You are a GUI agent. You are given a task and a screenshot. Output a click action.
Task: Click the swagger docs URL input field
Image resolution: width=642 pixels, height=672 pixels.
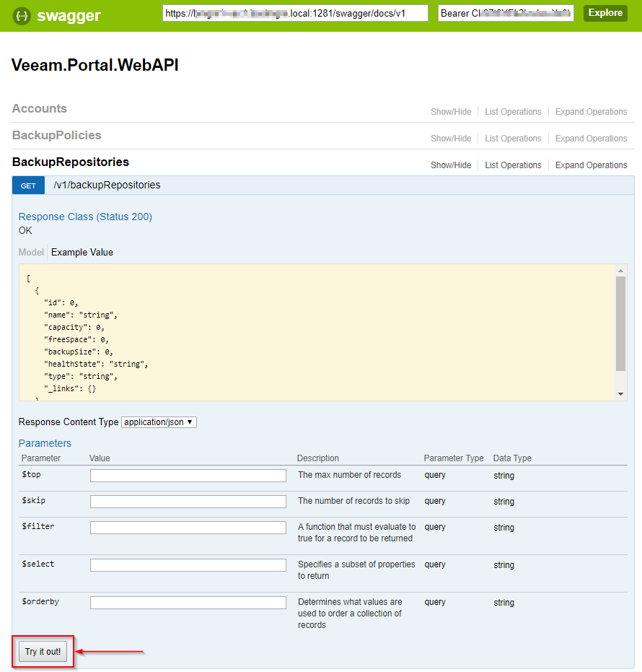295,13
